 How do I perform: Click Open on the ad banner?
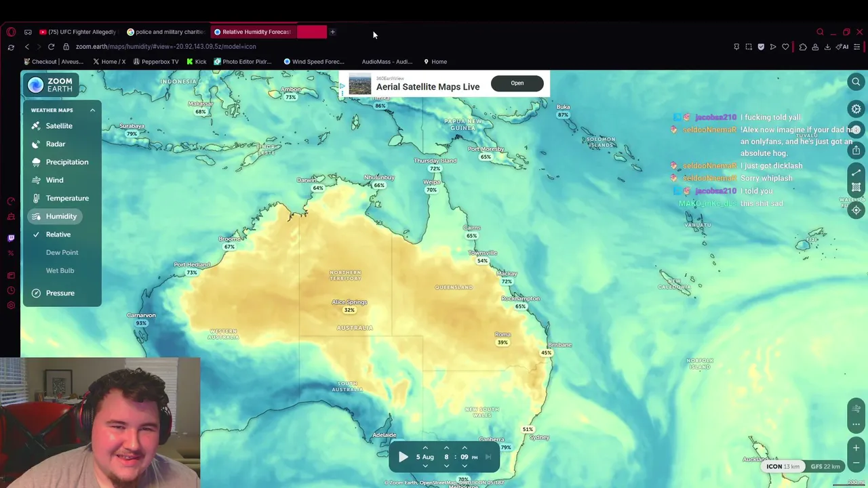(x=517, y=83)
